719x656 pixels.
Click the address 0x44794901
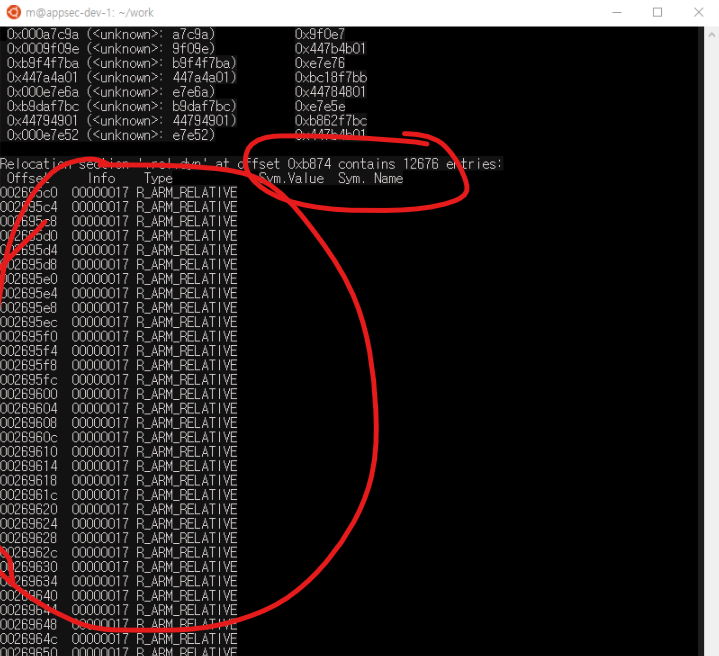tap(43, 121)
